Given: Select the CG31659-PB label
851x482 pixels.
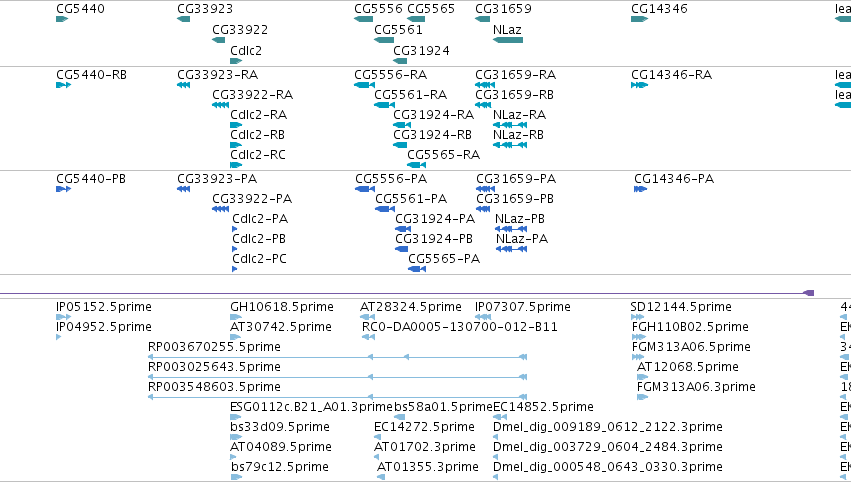Looking at the screenshot, I should click(515, 199).
